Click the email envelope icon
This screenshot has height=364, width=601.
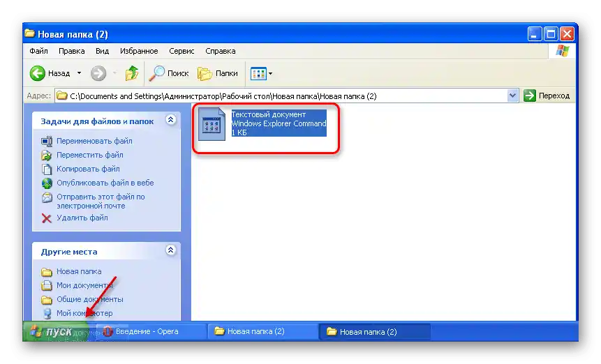tap(47, 197)
